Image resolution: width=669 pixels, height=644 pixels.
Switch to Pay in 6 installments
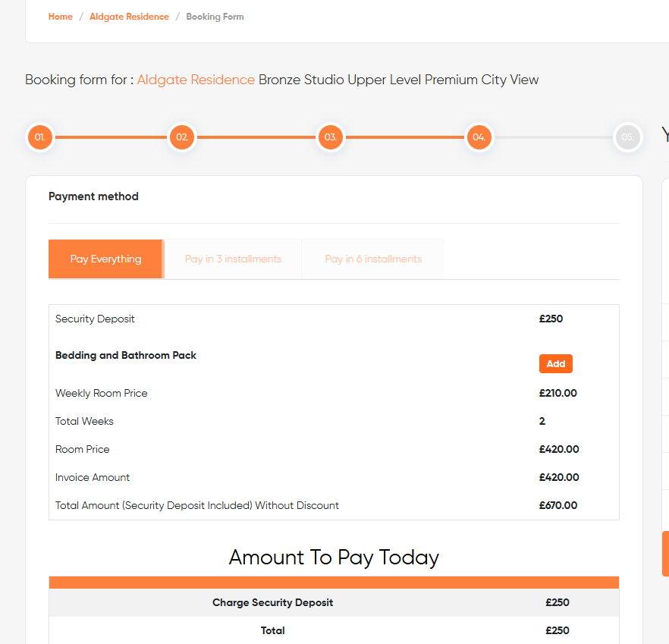pos(373,259)
